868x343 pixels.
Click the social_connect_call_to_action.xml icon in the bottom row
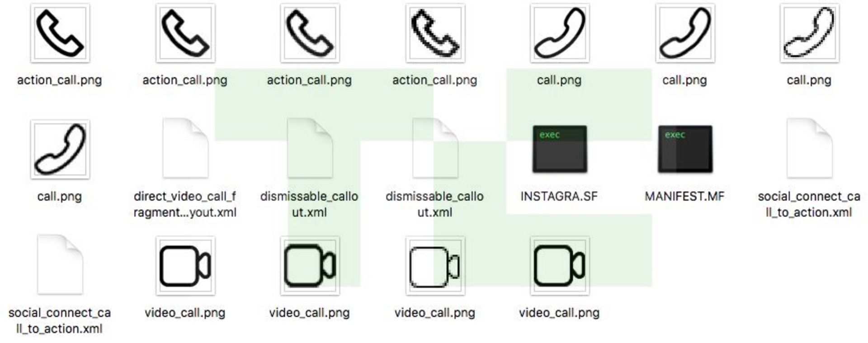[60, 264]
